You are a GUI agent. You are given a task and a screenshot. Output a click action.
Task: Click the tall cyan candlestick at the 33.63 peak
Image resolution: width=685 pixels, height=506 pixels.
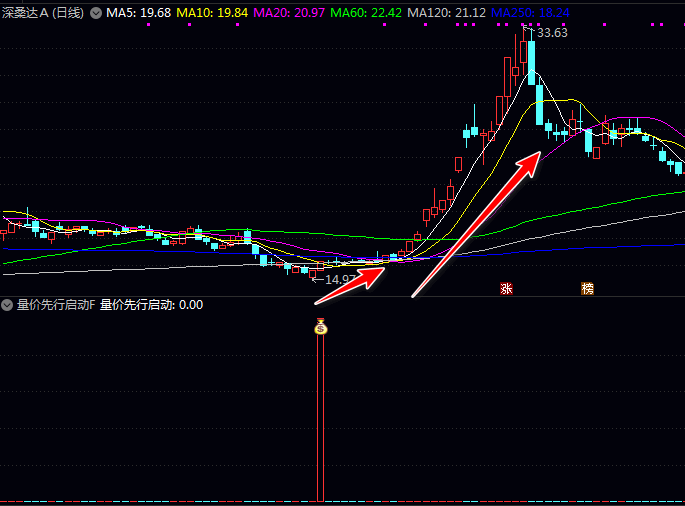[x=531, y=62]
